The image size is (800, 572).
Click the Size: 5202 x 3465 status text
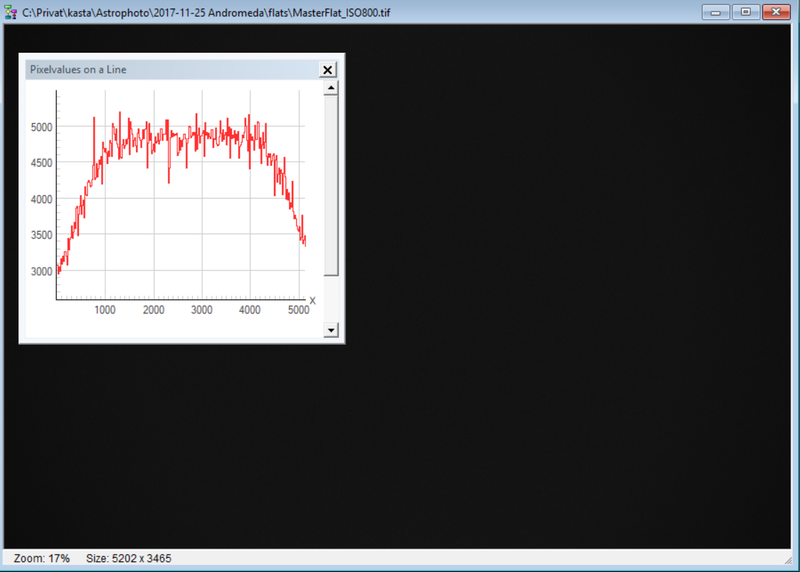coord(129,558)
